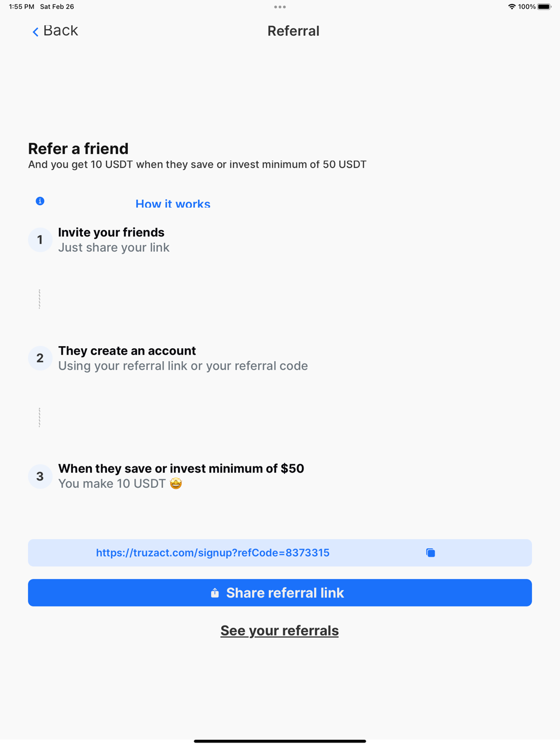Tap the share icon inside blue button
560x747 pixels.
214,593
